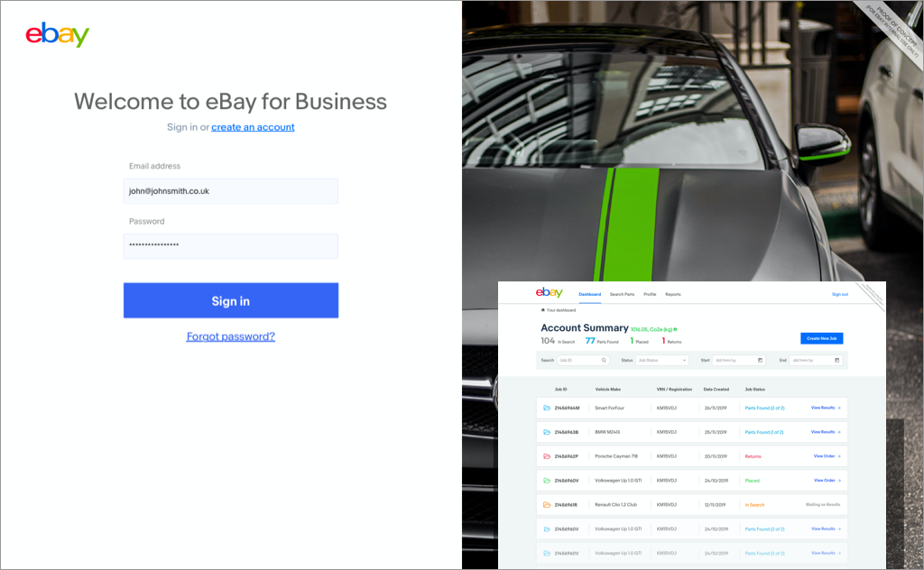Click the Job ID column header
The width and height of the screenshot is (924, 570).
560,390
